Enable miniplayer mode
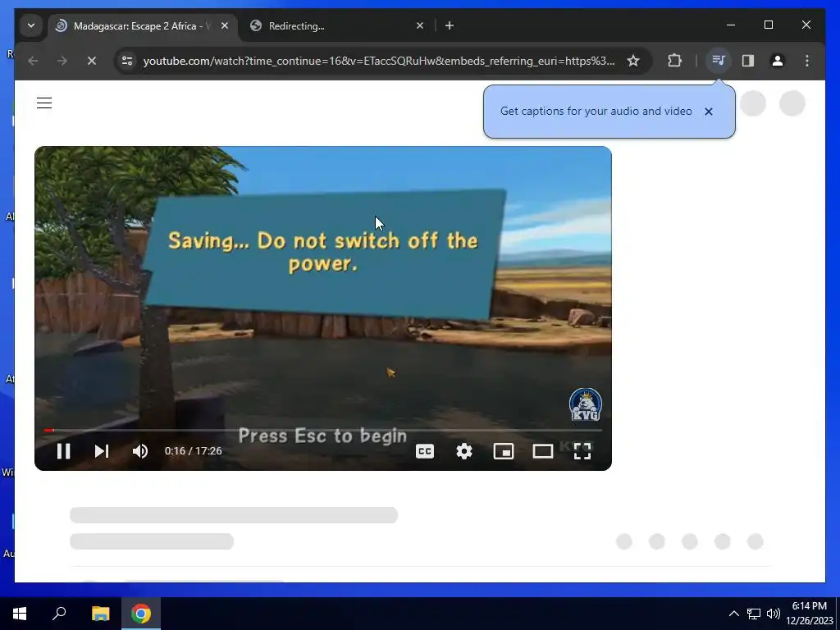This screenshot has width=840, height=630. point(504,451)
